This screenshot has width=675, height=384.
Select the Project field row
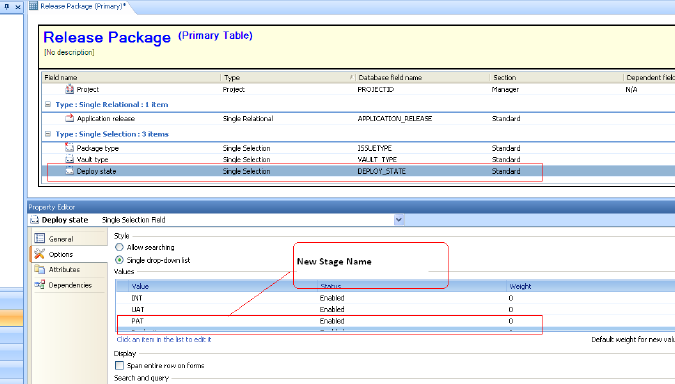coord(359,89)
